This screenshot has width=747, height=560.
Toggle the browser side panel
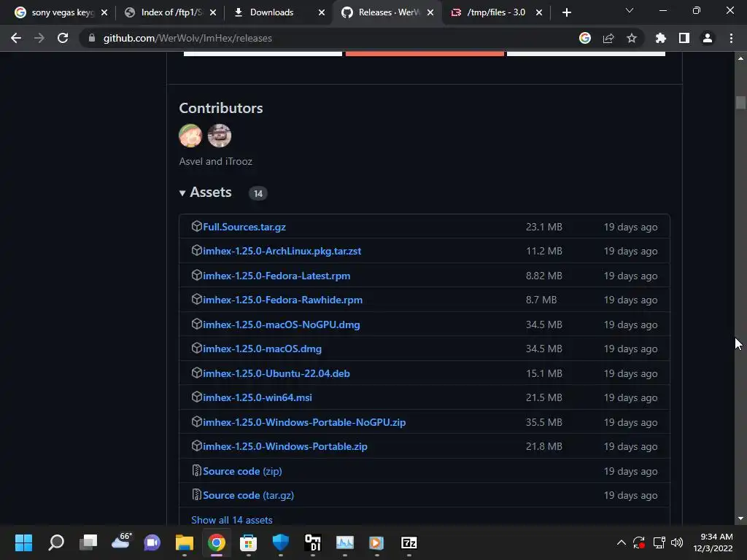tap(684, 38)
